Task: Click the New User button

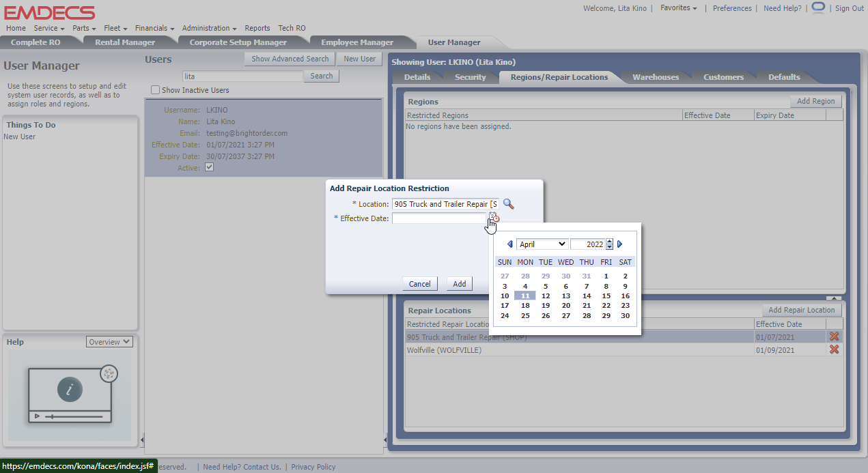Action: [360, 59]
